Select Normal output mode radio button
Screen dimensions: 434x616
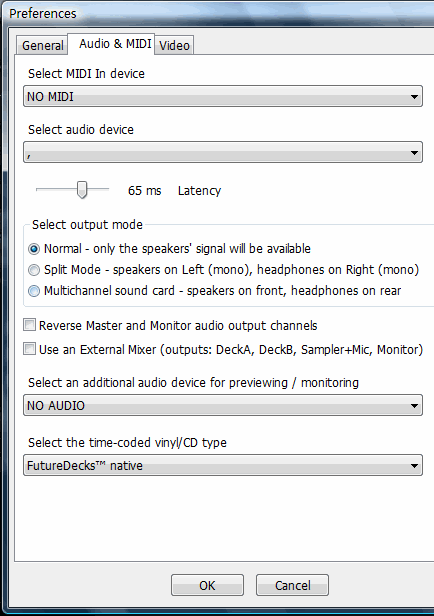click(x=34, y=249)
